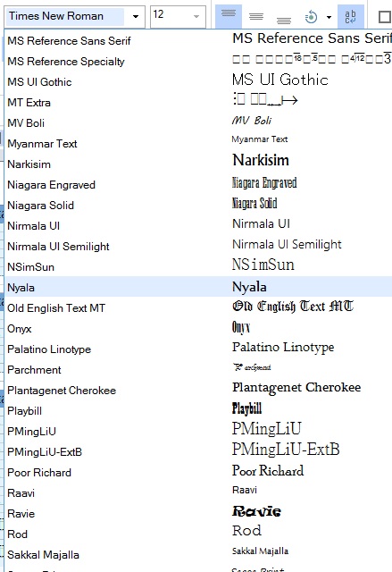The width and height of the screenshot is (392, 572).
Task: Select Nyala font from list
Action: [x=198, y=286]
